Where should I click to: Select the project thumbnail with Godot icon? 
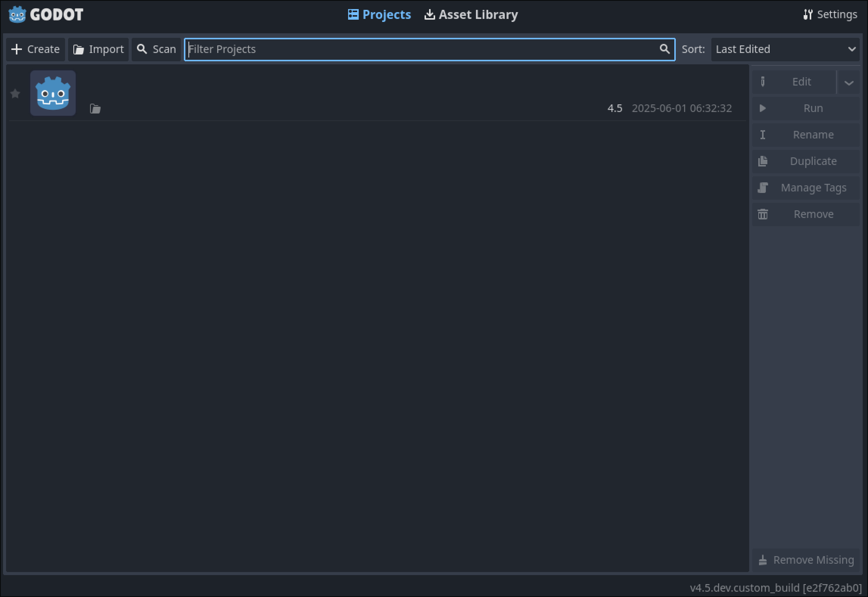tap(53, 93)
